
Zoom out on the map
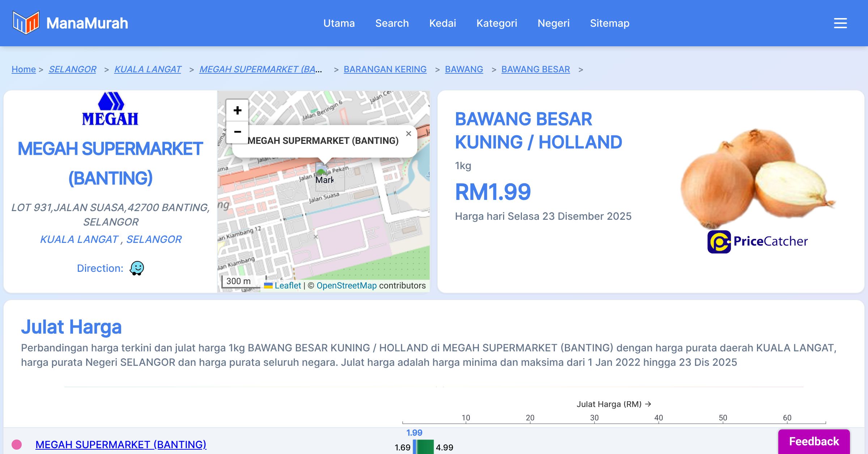237,132
